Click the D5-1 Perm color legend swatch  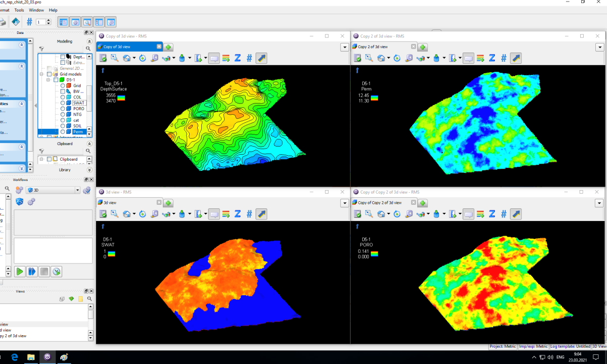coord(374,98)
